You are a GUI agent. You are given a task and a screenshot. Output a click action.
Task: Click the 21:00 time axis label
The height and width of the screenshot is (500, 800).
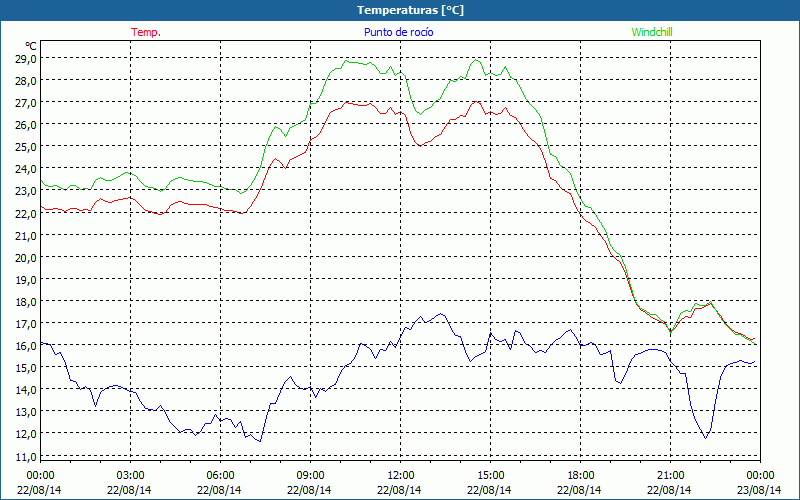[670, 476]
